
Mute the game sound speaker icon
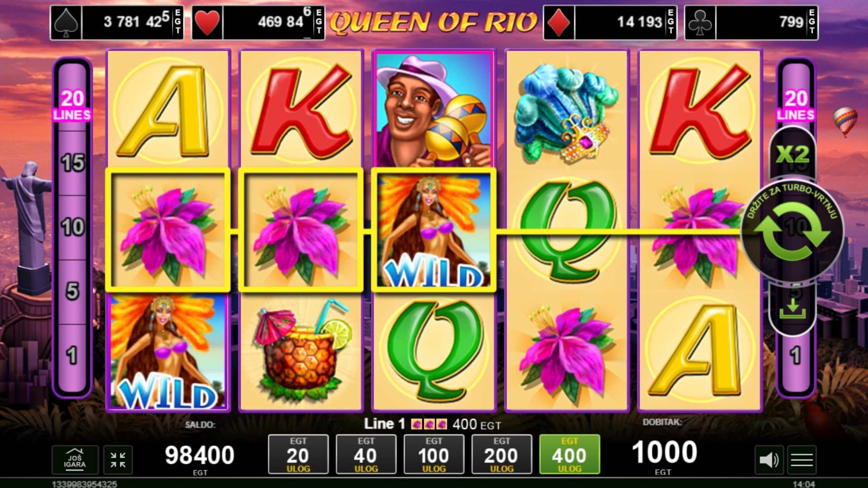click(768, 460)
